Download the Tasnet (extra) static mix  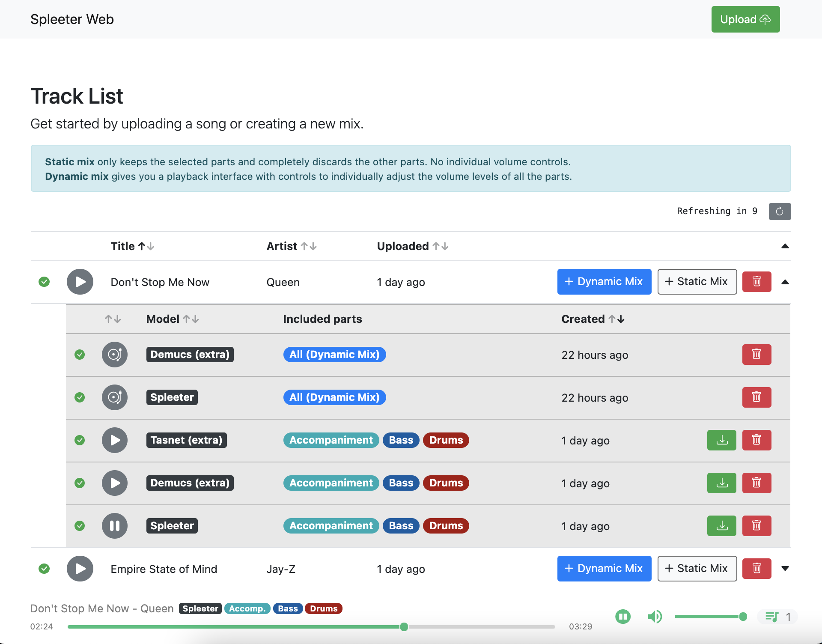[721, 440]
